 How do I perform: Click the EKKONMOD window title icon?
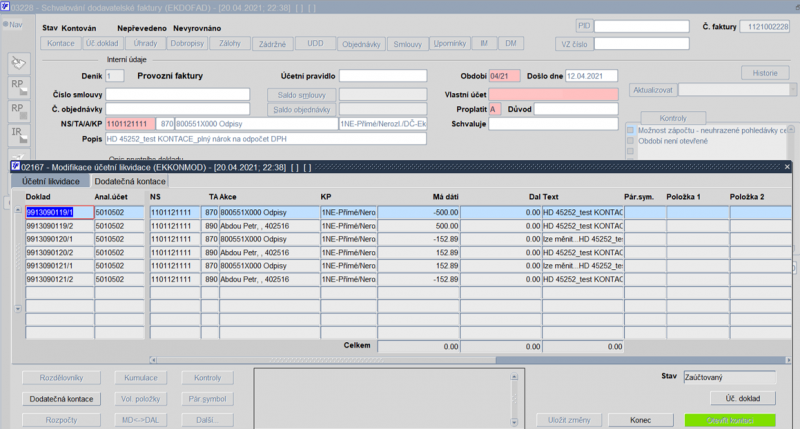[15, 167]
